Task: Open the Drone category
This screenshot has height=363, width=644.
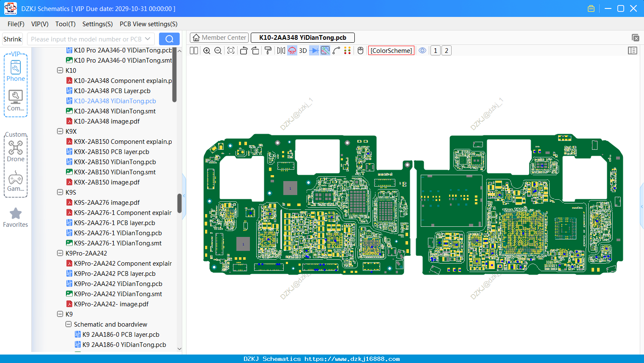Action: [16, 151]
